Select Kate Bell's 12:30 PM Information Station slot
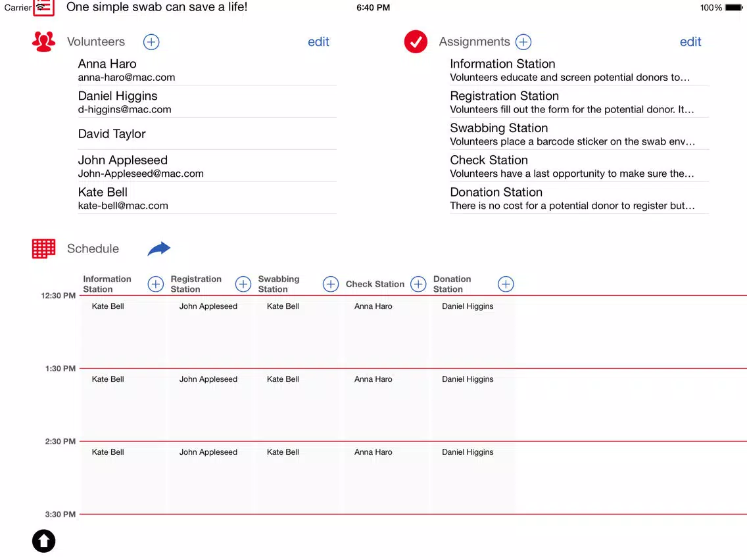Image resolution: width=747 pixels, height=560 pixels. click(x=123, y=331)
